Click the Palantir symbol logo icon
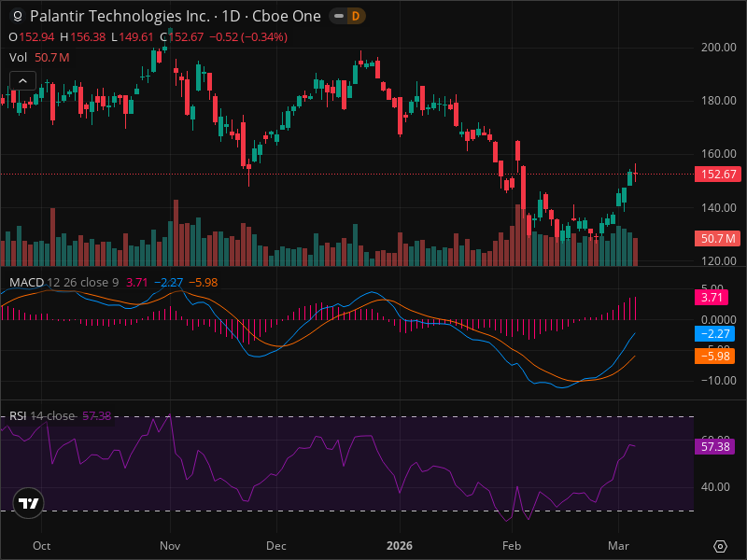 tap(17, 16)
